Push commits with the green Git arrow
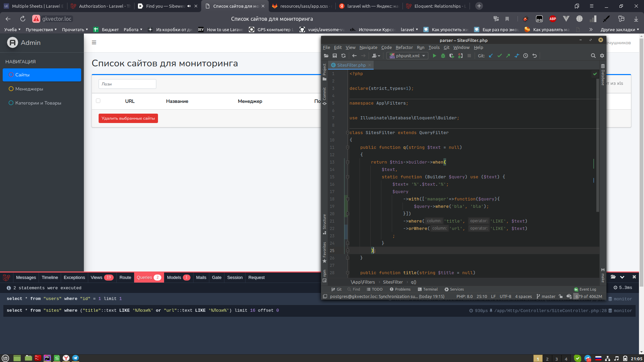Screen dimensions: 644x362 (508, 56)
